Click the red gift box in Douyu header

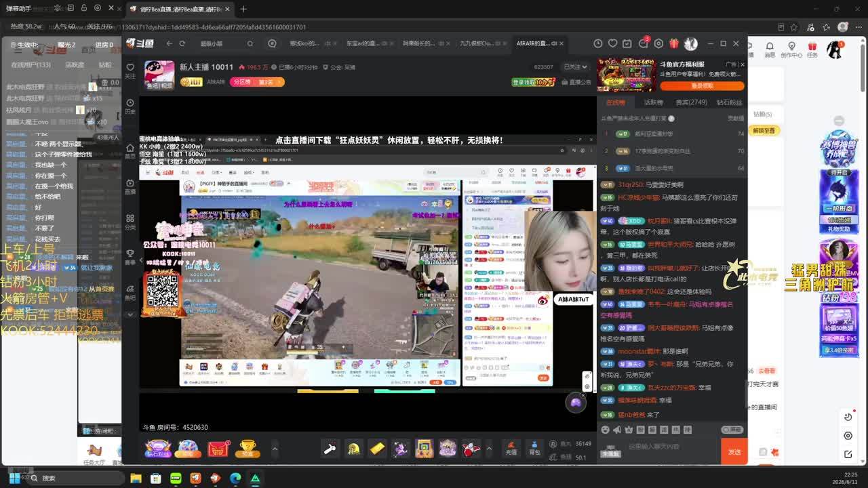tap(674, 43)
